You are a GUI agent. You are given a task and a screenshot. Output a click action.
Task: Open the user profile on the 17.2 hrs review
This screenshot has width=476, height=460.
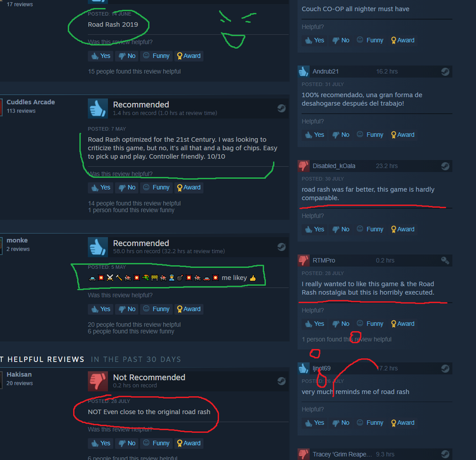(x=322, y=368)
